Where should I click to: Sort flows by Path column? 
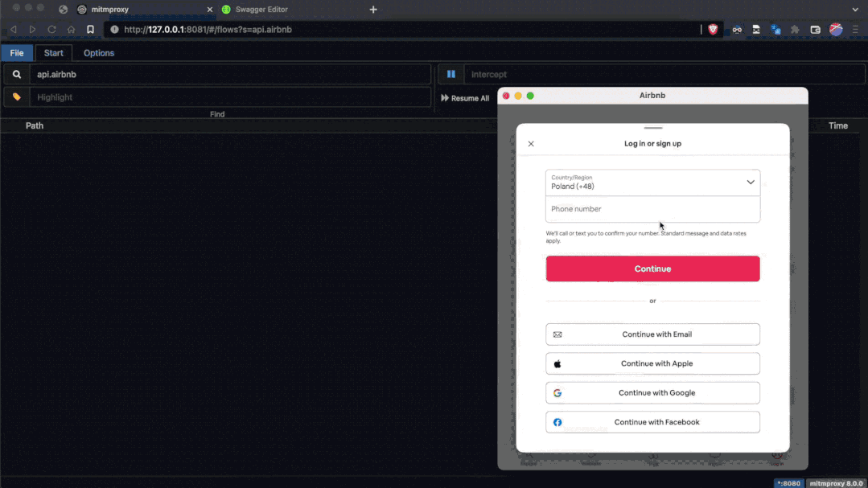[x=35, y=125]
